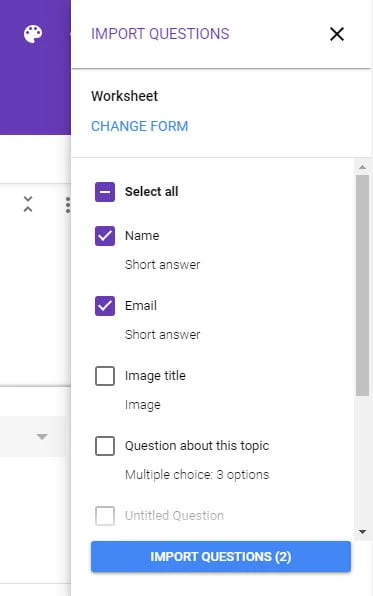Click the 'Question about this topic' label
This screenshot has height=596, width=373.
pyautogui.click(x=197, y=446)
